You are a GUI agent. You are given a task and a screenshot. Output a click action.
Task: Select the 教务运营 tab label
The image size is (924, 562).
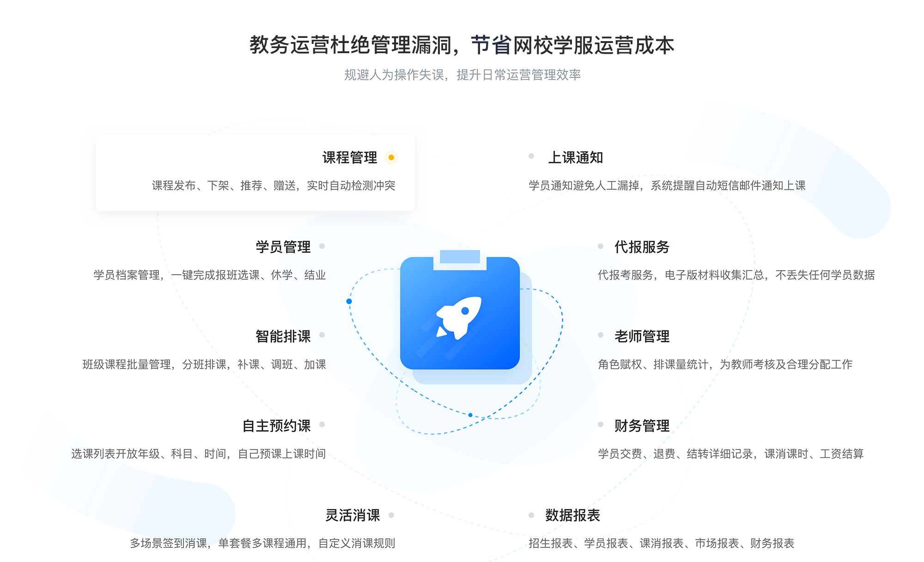[x=284, y=42]
